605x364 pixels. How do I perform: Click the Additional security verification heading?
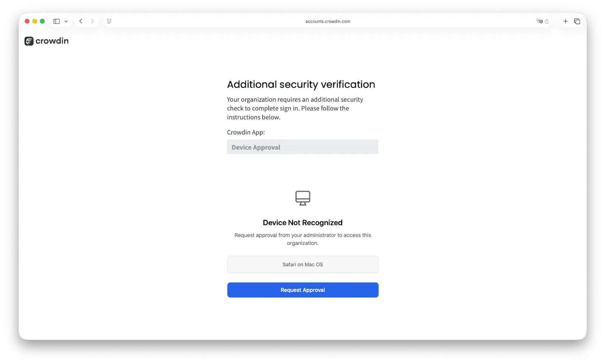coord(301,84)
